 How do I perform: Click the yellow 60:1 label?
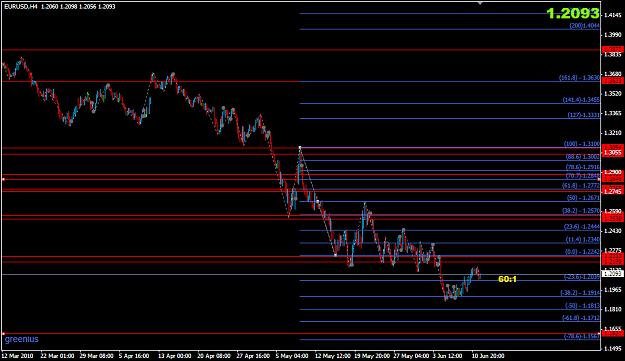point(507,279)
